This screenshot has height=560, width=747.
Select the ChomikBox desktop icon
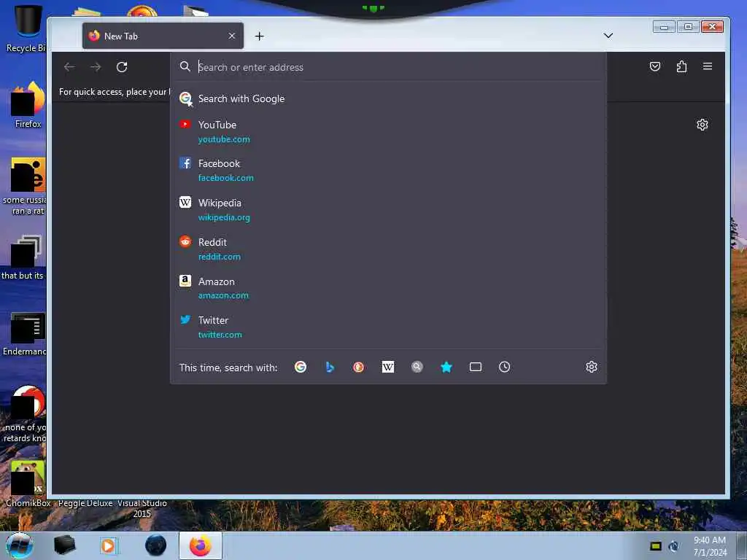(28, 484)
